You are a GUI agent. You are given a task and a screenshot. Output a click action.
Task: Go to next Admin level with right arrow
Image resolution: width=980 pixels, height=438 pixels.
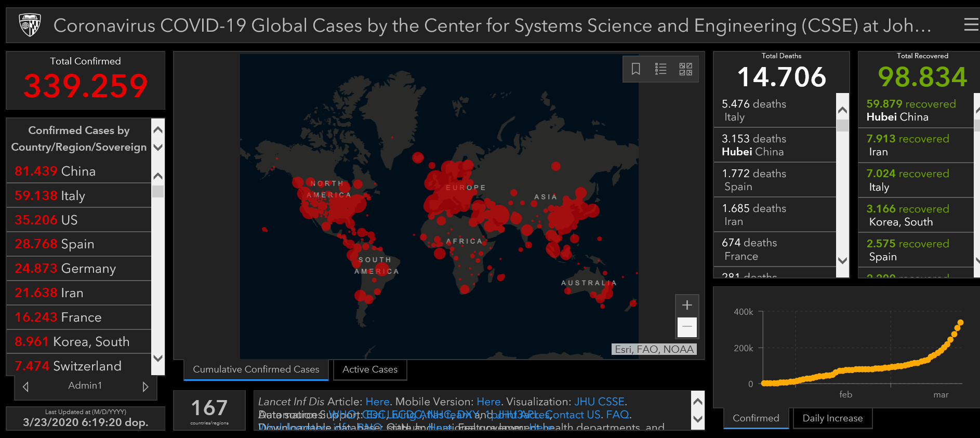(145, 387)
